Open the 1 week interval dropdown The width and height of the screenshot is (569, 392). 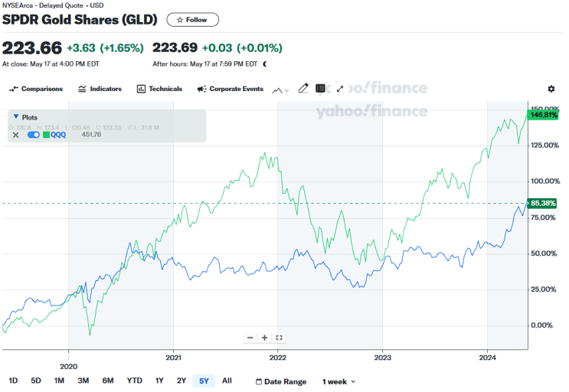tap(339, 382)
